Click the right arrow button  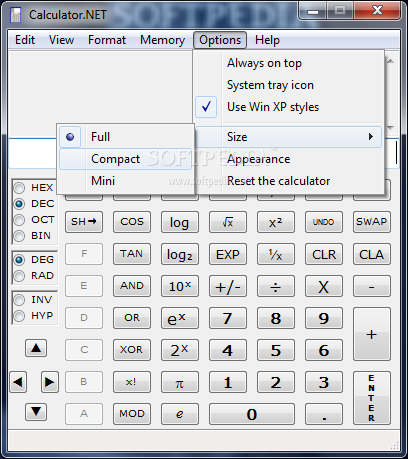50,382
